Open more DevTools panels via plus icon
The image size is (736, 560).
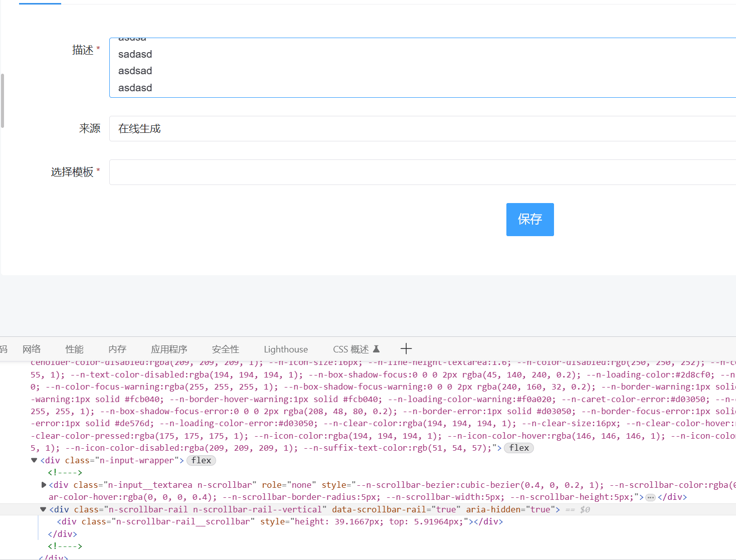(x=406, y=348)
